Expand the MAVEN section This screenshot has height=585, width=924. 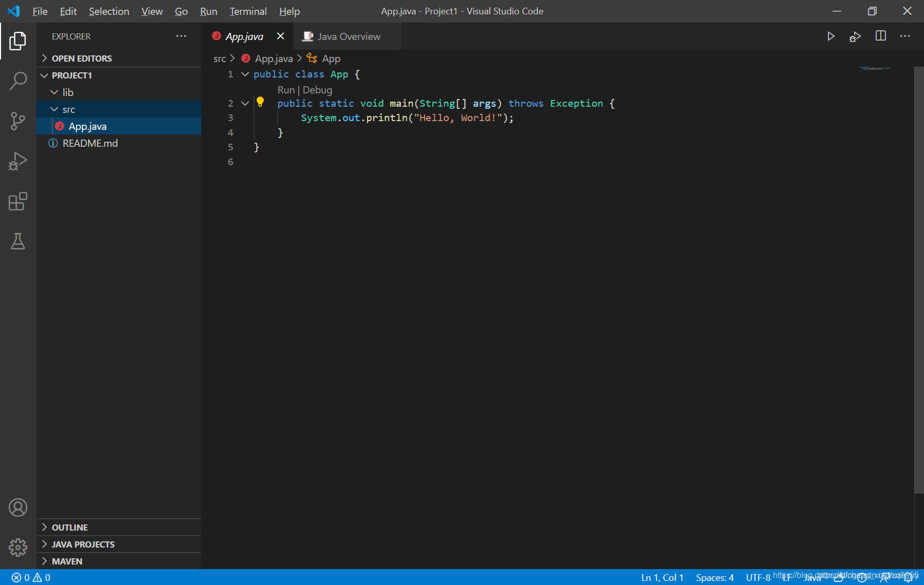point(119,561)
